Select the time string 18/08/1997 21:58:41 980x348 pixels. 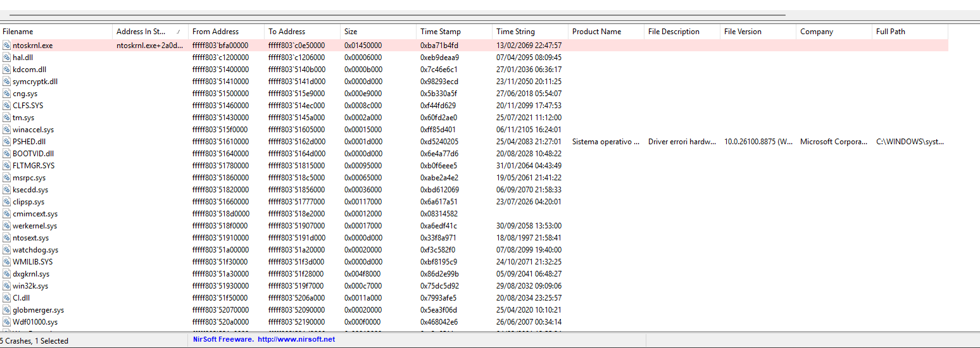pyautogui.click(x=531, y=238)
